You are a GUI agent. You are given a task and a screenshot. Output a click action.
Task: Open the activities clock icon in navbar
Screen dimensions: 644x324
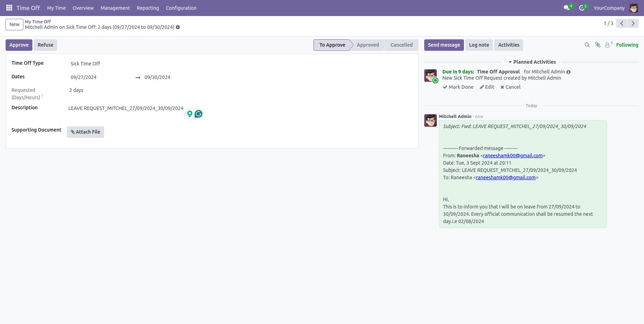[582, 8]
